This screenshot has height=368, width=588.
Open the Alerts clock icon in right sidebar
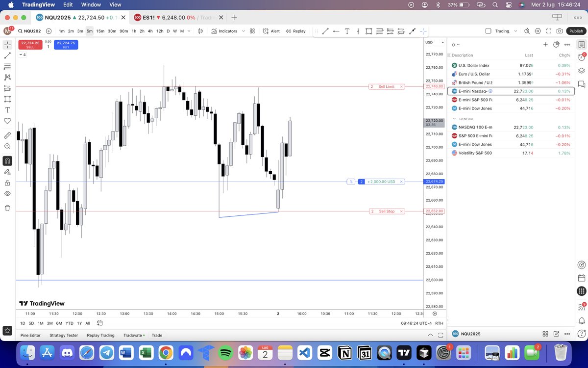pyautogui.click(x=582, y=57)
